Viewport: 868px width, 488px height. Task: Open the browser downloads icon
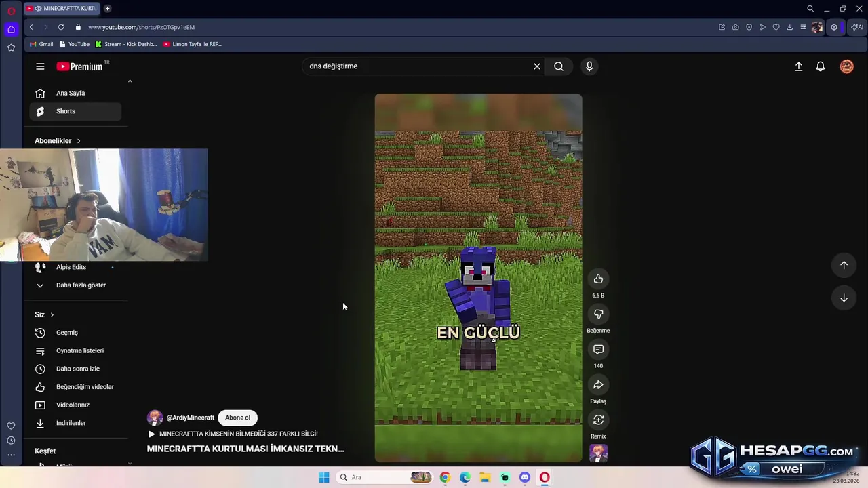(789, 27)
